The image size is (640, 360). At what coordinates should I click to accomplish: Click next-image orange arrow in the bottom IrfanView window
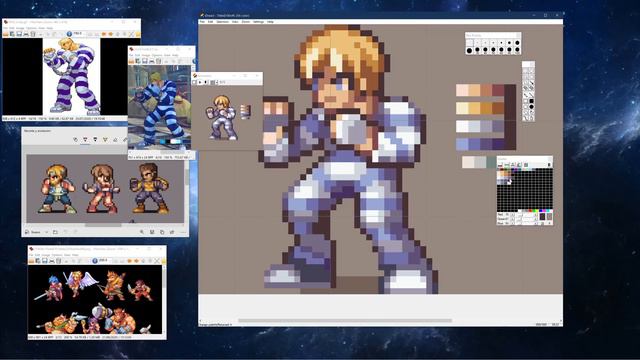[136, 261]
